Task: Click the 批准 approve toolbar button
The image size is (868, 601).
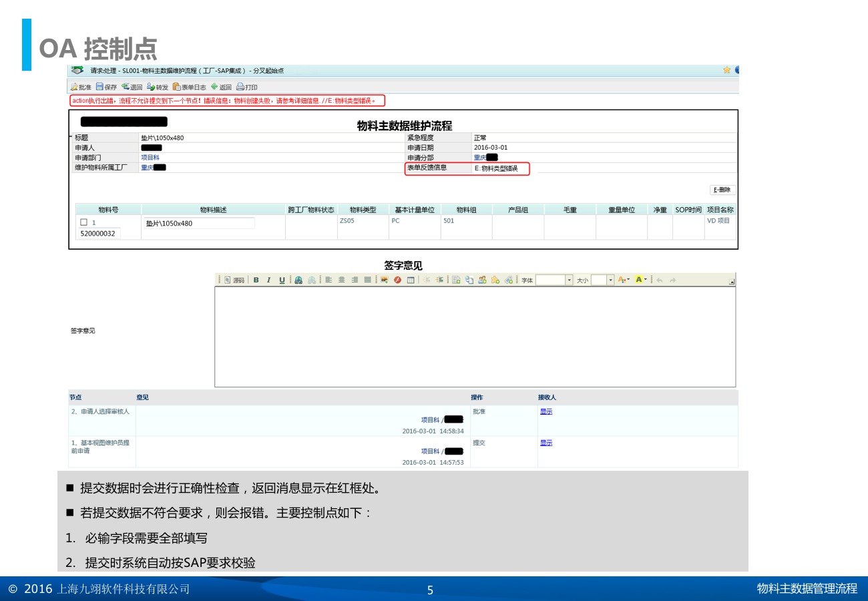Action: pos(81,87)
